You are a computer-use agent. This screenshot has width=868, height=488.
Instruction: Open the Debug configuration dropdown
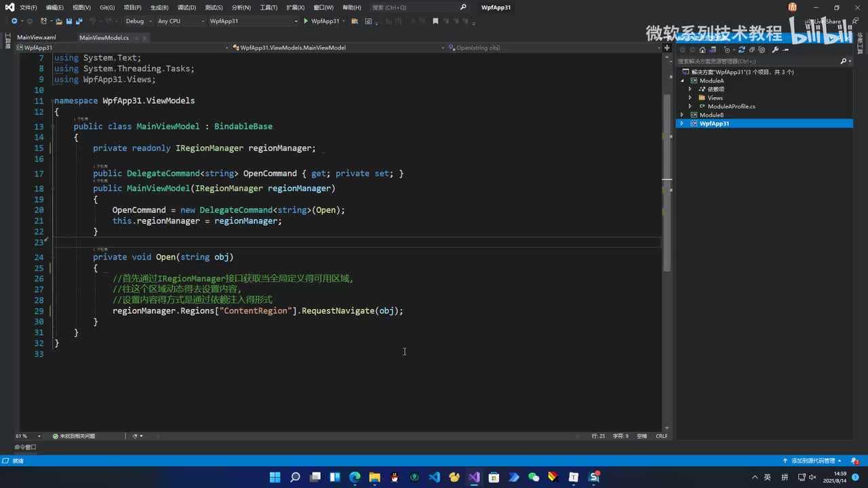137,21
